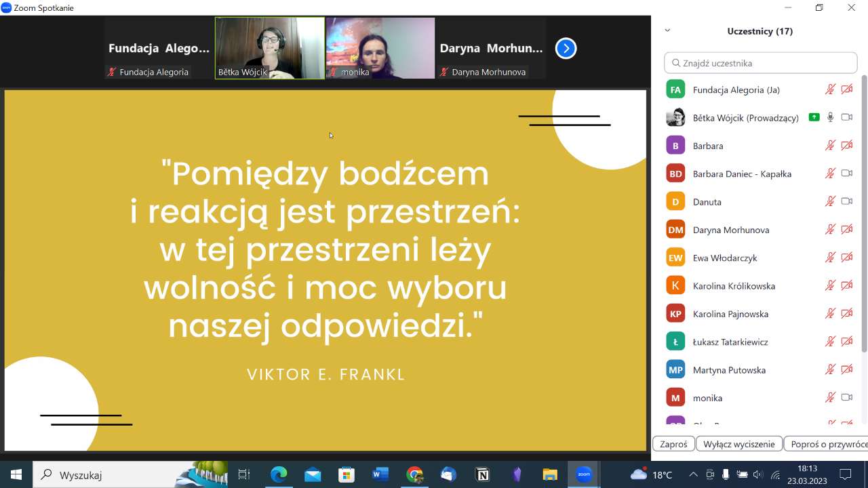
Task: Expand the hidden system tray icons
Action: (x=693, y=474)
